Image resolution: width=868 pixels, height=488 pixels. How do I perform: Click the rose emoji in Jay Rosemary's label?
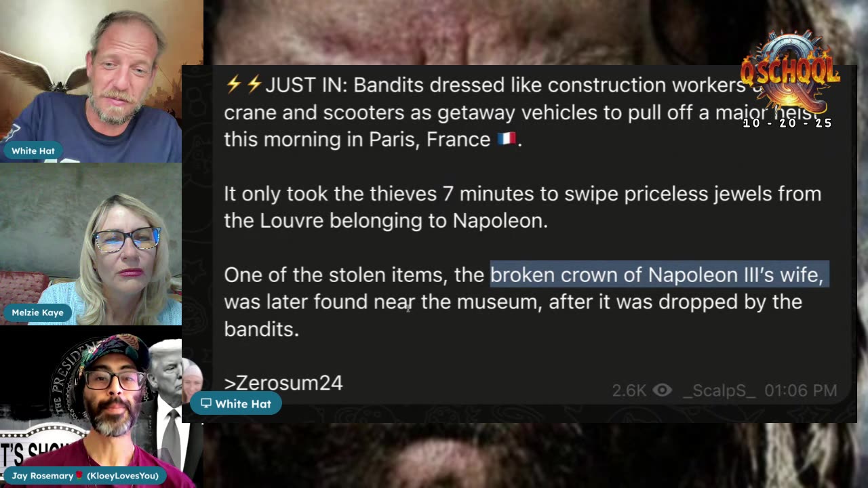point(79,476)
